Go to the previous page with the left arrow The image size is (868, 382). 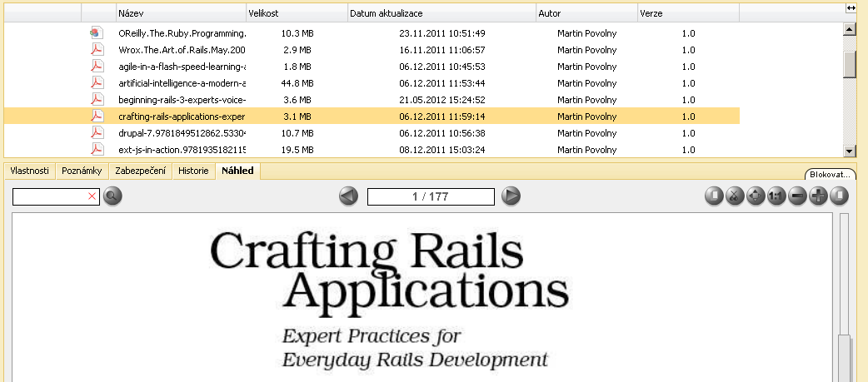[348, 196]
